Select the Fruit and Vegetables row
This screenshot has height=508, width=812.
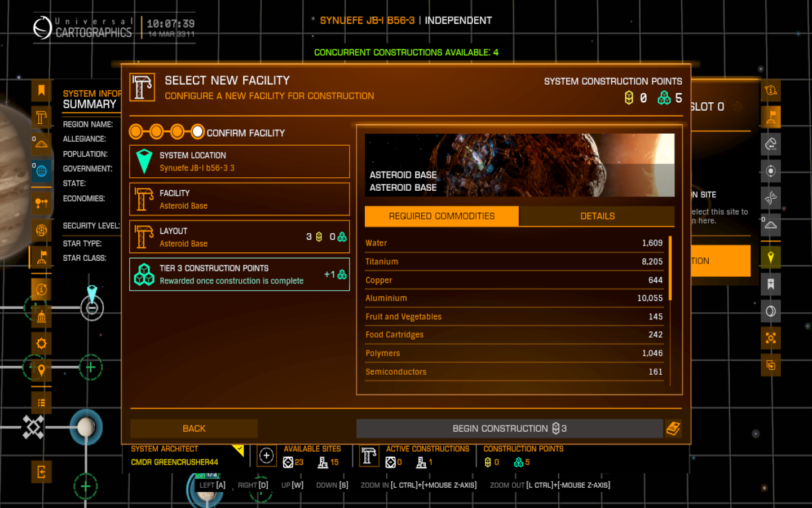point(514,317)
